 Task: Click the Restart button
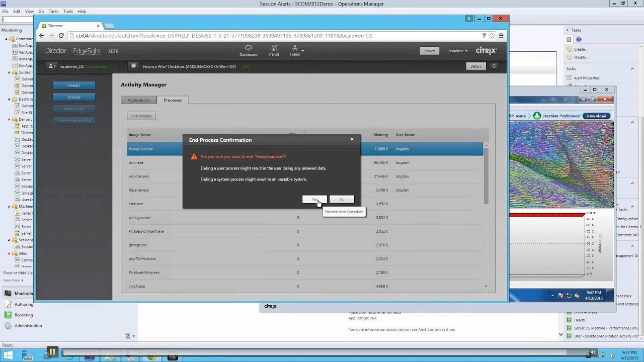(74, 85)
